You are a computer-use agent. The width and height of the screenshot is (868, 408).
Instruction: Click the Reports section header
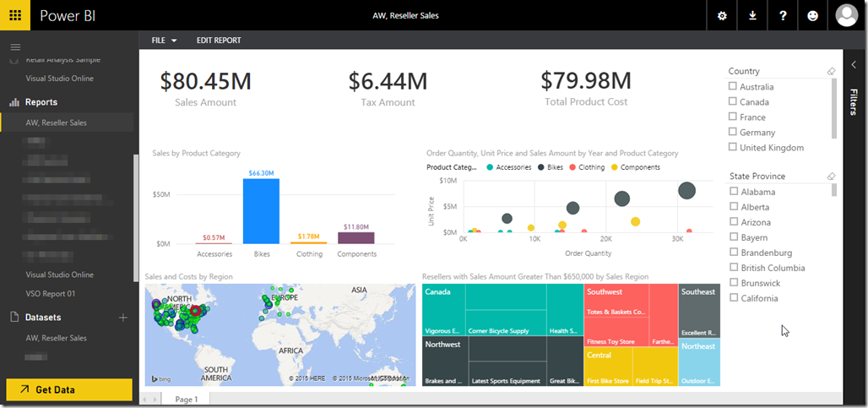(41, 102)
